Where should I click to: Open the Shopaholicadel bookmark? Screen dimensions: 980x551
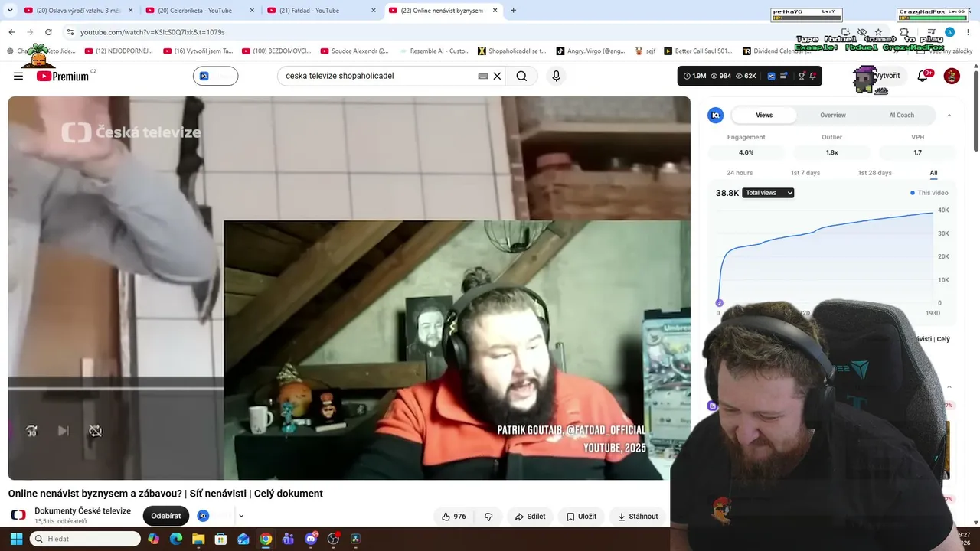point(512,51)
